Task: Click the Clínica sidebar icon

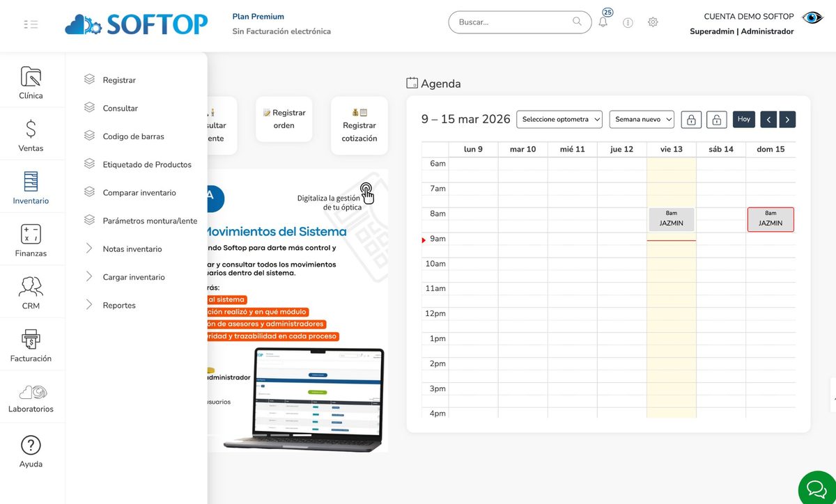Action: pos(31,81)
